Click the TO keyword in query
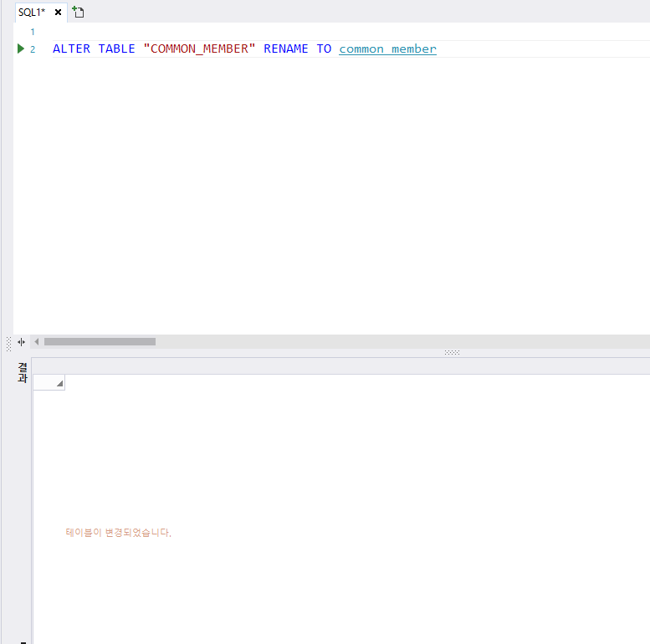The width and height of the screenshot is (650, 644). (324, 49)
